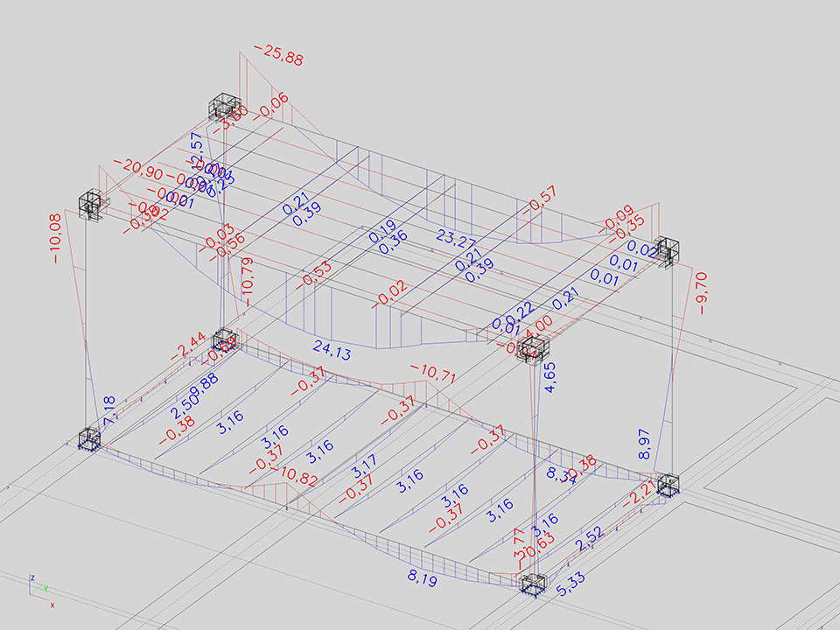This screenshot has width=840, height=630.
Task: Select the joint node above the 4,65 label
Action: [530, 349]
